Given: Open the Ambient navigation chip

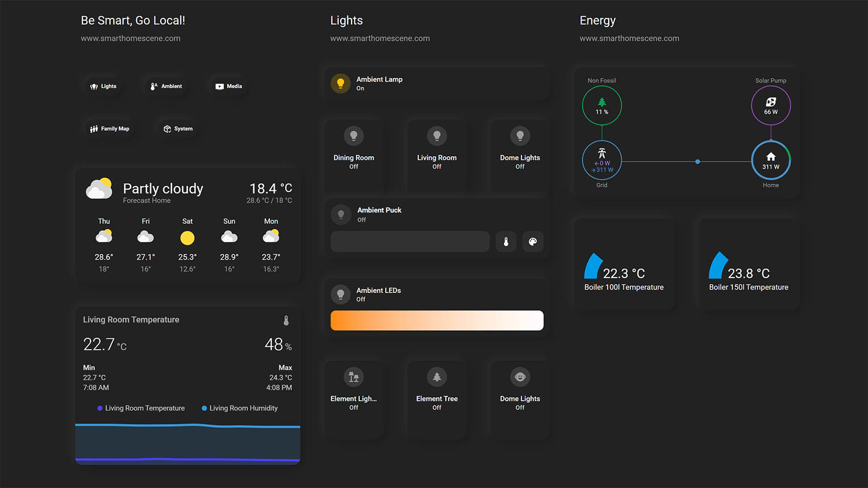Looking at the screenshot, I should (x=166, y=86).
